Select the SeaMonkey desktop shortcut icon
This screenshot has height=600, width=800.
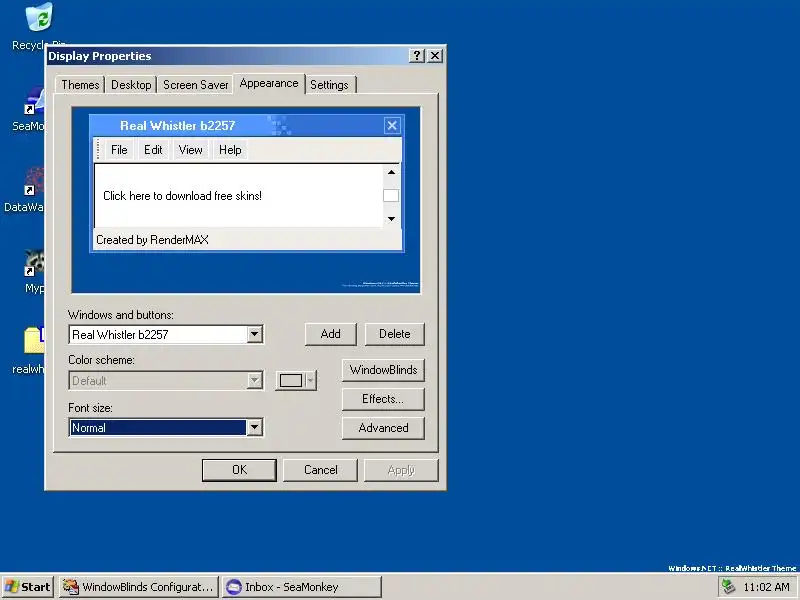click(34, 102)
